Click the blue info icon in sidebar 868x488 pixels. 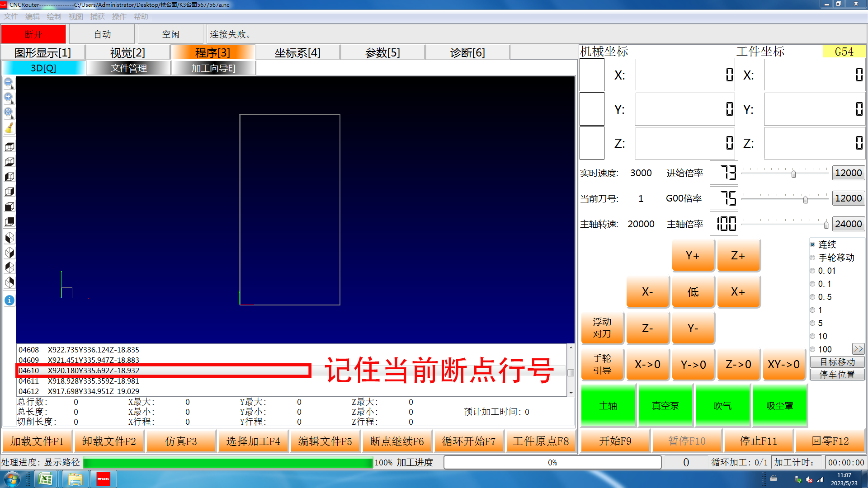[x=9, y=300]
